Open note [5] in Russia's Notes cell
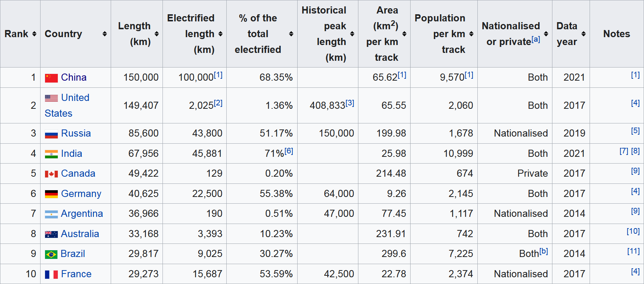The image size is (644, 284). click(x=635, y=131)
